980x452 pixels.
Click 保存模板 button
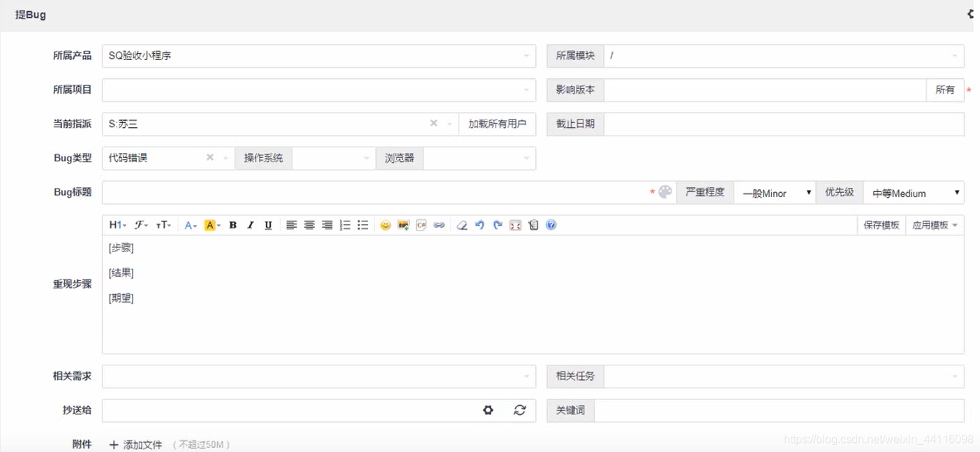tap(881, 225)
